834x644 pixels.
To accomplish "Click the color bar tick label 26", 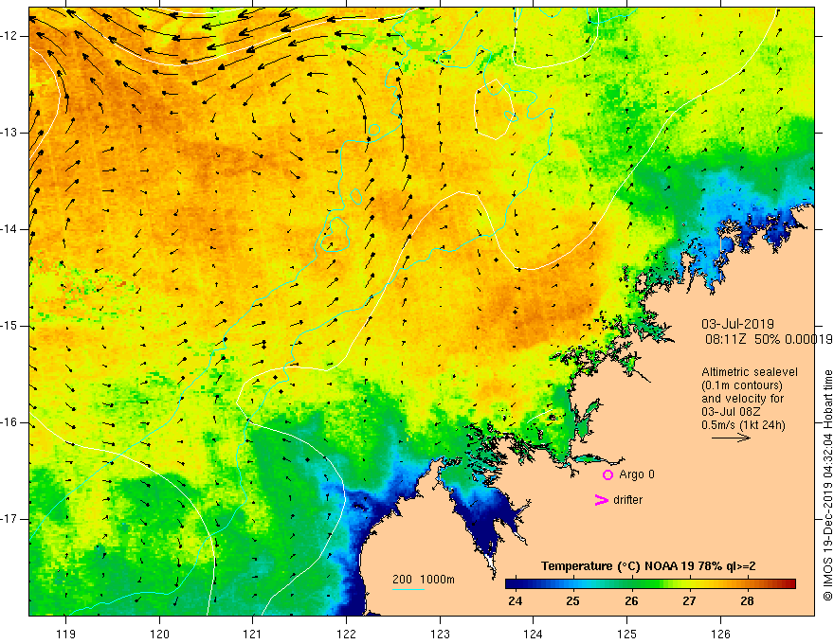I will tap(631, 601).
